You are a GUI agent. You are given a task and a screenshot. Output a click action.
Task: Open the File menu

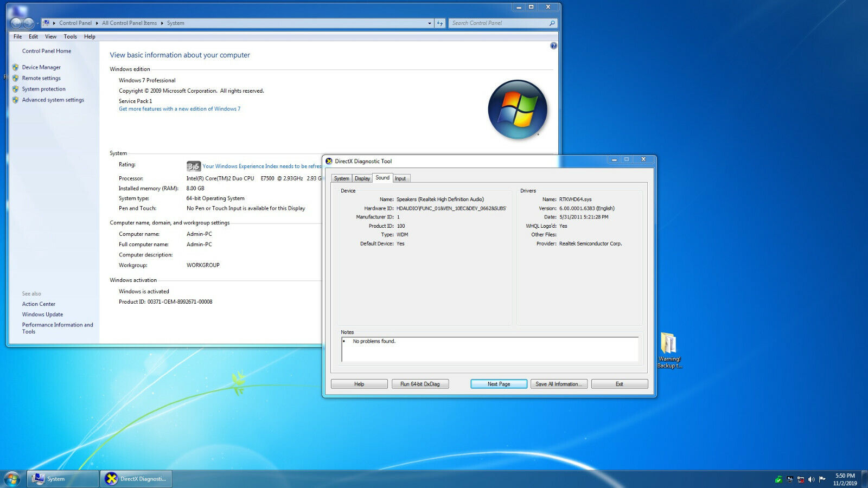18,37
